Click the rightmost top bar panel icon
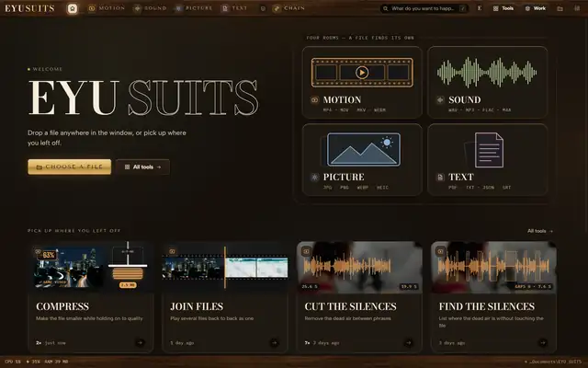The width and height of the screenshot is (588, 368). [x=577, y=8]
